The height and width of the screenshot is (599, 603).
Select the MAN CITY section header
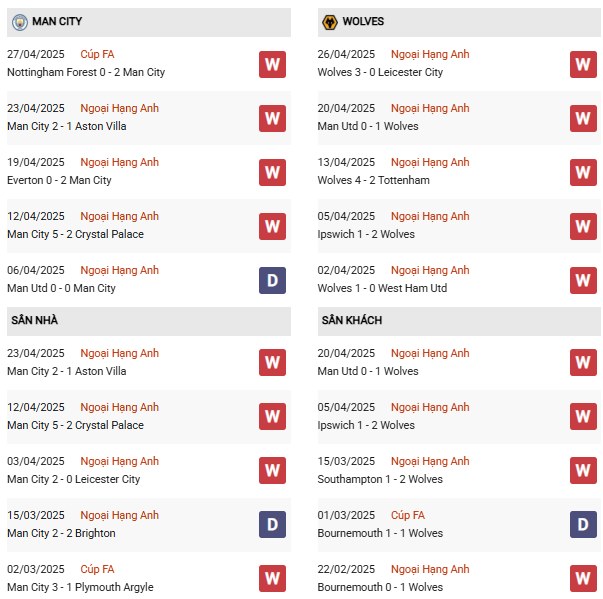pos(149,22)
